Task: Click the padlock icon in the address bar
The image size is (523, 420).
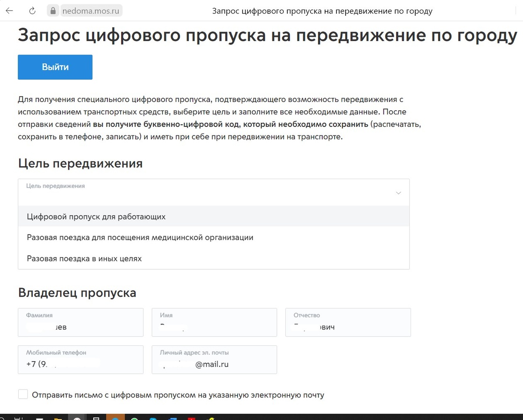Action: coord(52,10)
